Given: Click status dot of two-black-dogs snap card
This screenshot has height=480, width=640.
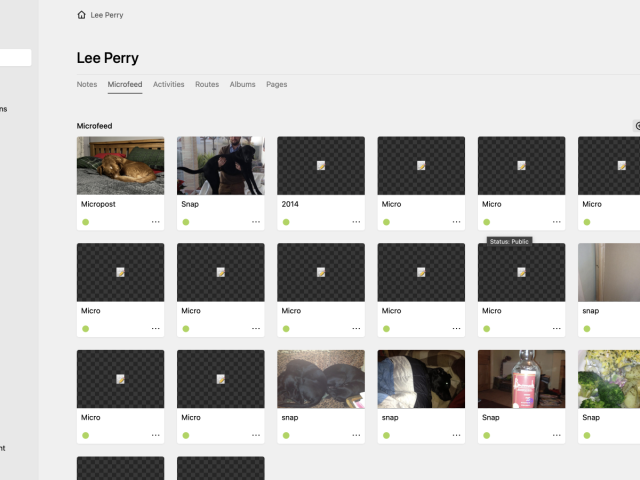Looking at the screenshot, I should tap(286, 436).
